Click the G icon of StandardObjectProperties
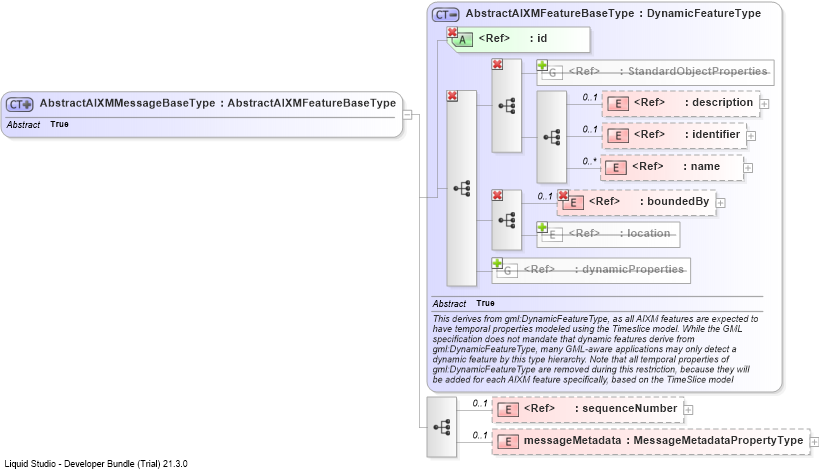Viewport: 819px width, 469px height. [552, 73]
